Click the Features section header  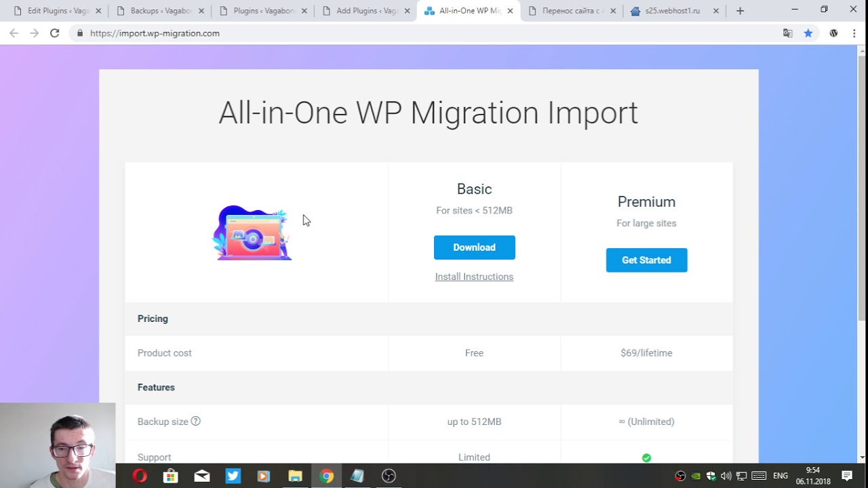point(156,387)
